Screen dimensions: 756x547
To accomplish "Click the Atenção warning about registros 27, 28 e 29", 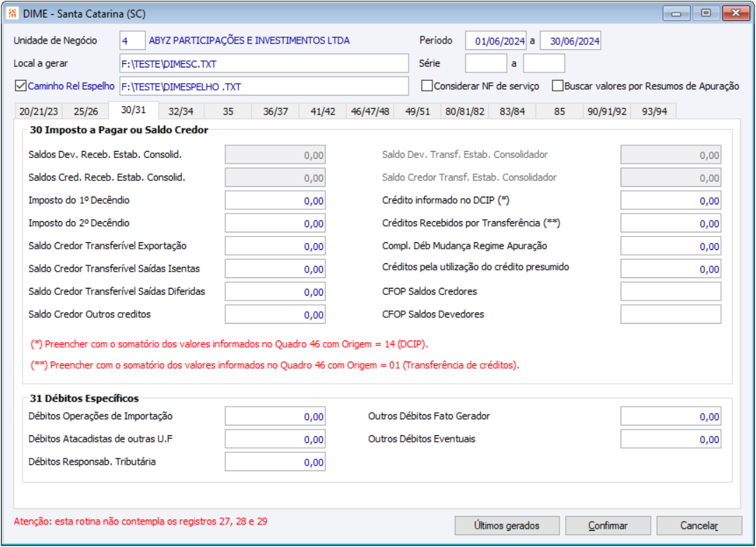I will tap(140, 522).
